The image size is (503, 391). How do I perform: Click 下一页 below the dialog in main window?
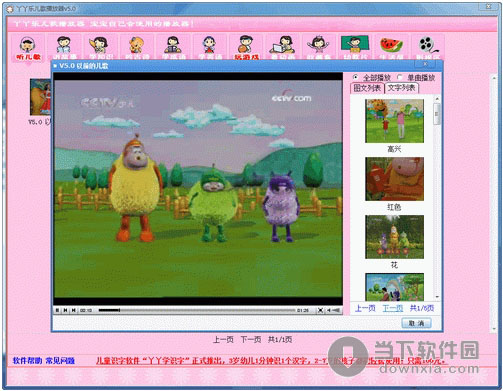[x=251, y=340]
